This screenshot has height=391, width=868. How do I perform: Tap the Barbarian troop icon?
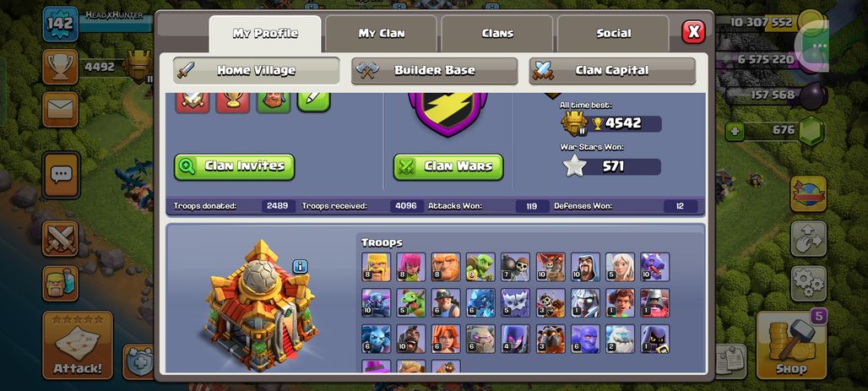[376, 267]
